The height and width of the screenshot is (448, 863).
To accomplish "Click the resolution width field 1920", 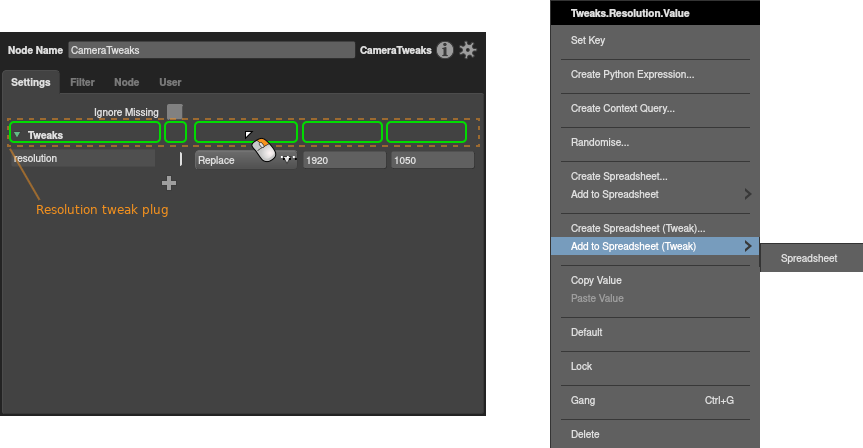I will 343,160.
